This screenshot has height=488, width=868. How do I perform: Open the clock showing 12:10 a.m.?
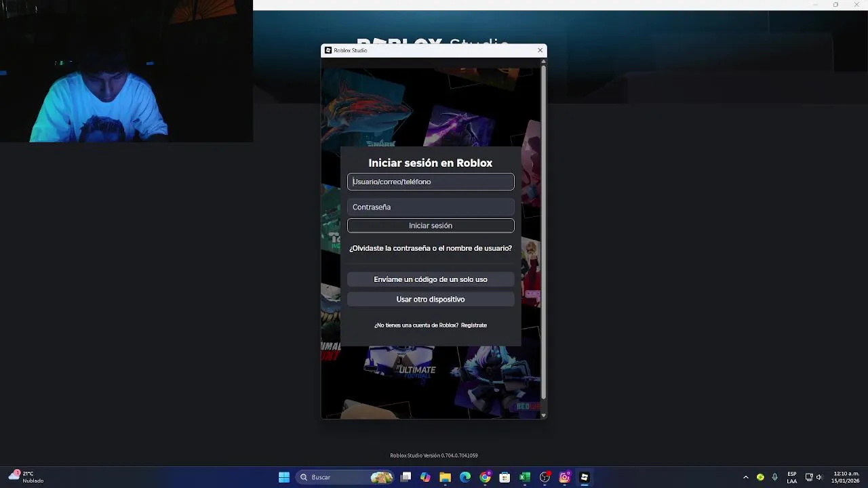point(846,477)
